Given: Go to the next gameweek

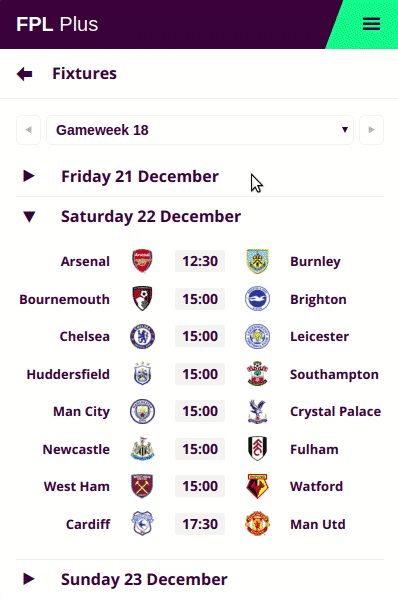Looking at the screenshot, I should click(371, 130).
